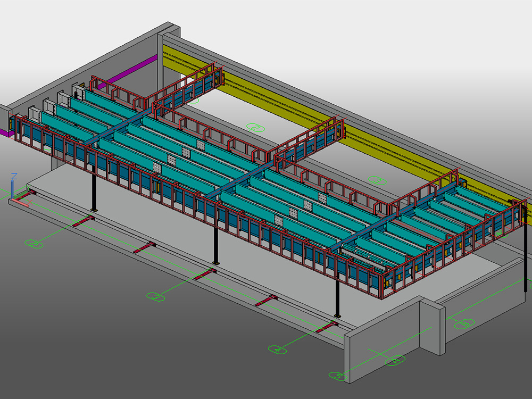
Task: Select the concrete wall face above bubble A
Action: (x=381, y=343)
